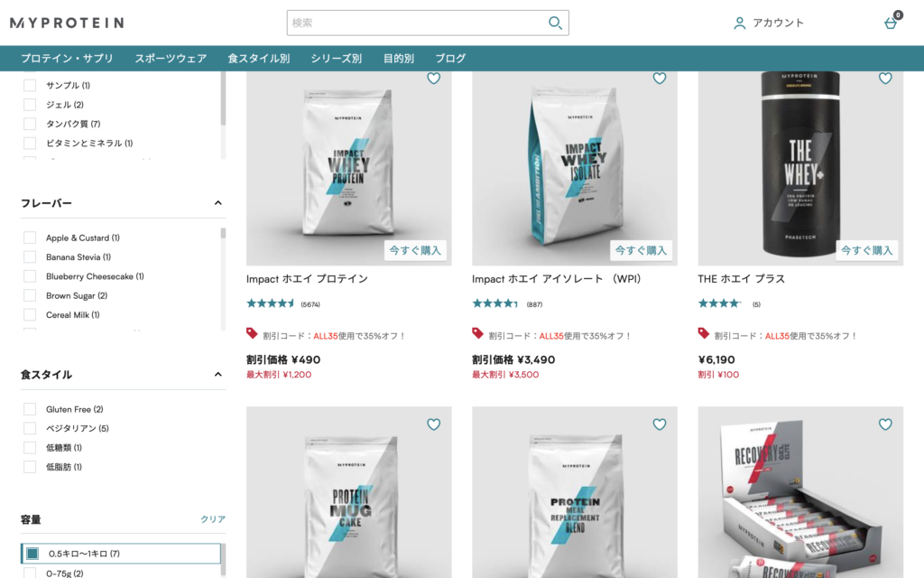Collapse the 食スタイル filter section
This screenshot has height=578, width=924.
click(x=218, y=375)
